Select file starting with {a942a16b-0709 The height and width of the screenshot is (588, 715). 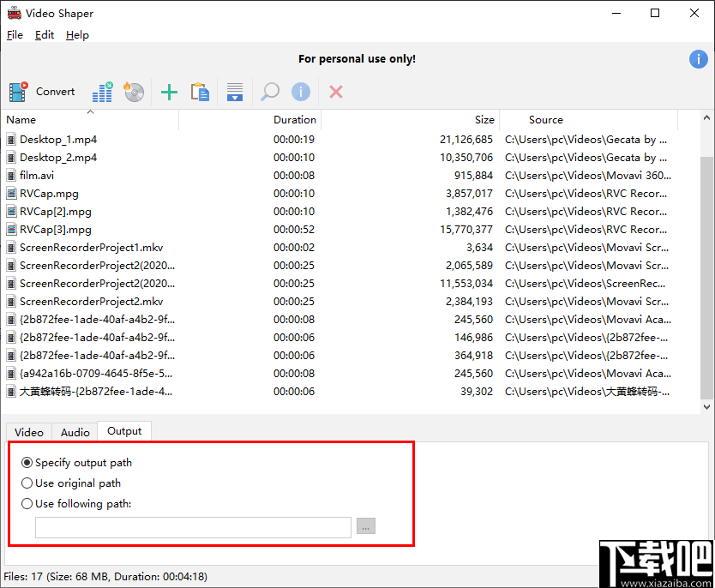click(96, 374)
